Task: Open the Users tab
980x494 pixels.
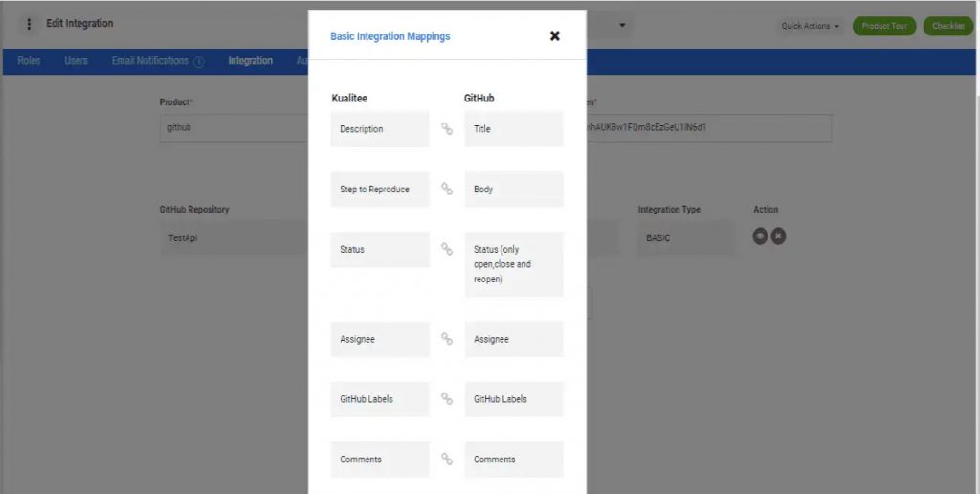Action: coord(76,61)
